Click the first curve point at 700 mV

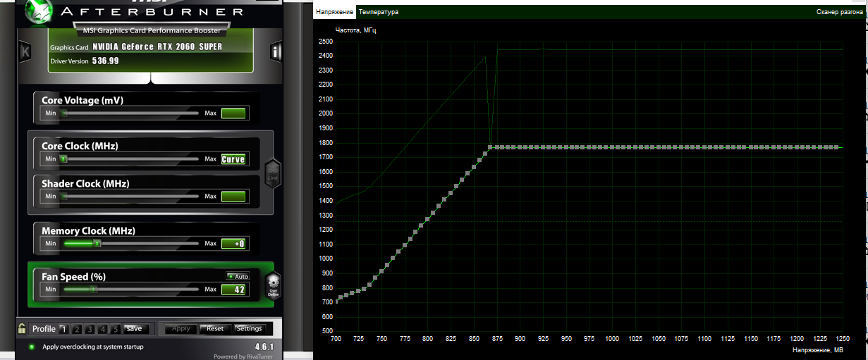click(337, 301)
